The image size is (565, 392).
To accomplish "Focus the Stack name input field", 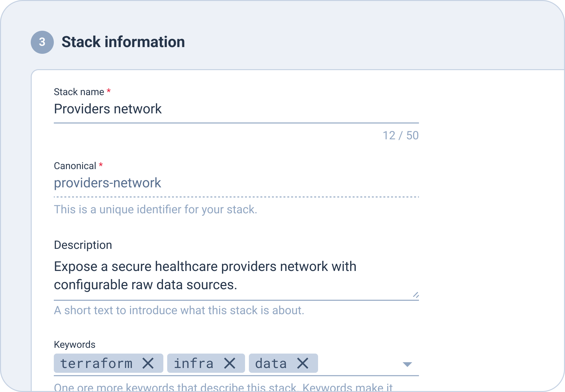I will (x=236, y=109).
